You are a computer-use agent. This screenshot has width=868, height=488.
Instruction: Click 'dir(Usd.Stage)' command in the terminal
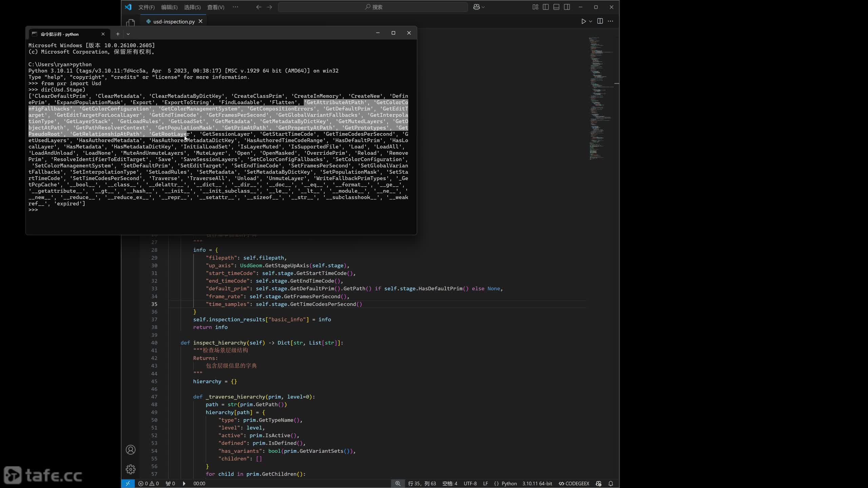click(63, 90)
